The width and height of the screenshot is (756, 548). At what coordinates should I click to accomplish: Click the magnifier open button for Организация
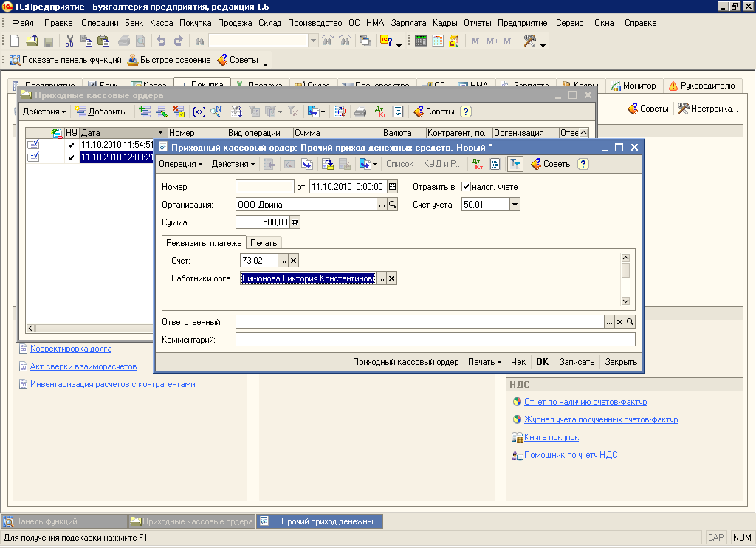(393, 205)
